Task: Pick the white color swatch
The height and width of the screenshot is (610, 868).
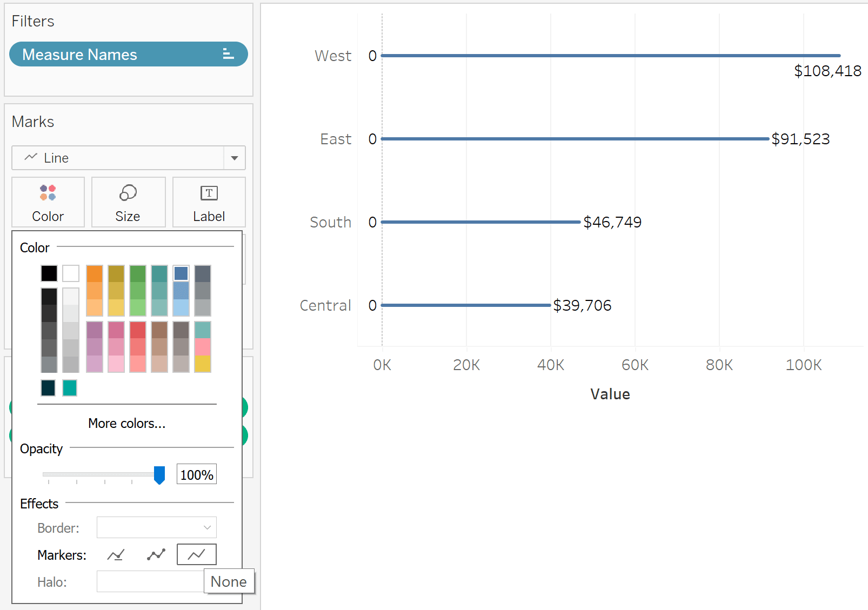Action: pyautogui.click(x=71, y=273)
